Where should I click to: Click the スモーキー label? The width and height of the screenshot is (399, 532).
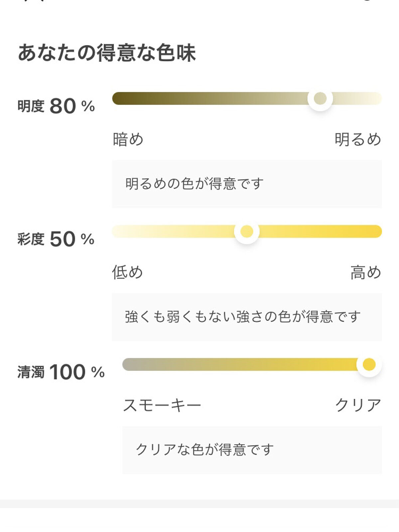tap(162, 405)
